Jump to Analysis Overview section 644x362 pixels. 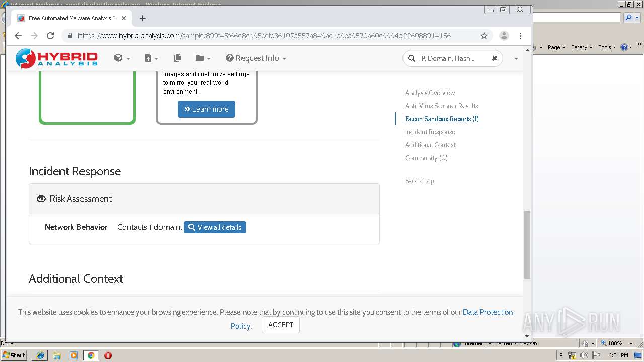pos(430,93)
